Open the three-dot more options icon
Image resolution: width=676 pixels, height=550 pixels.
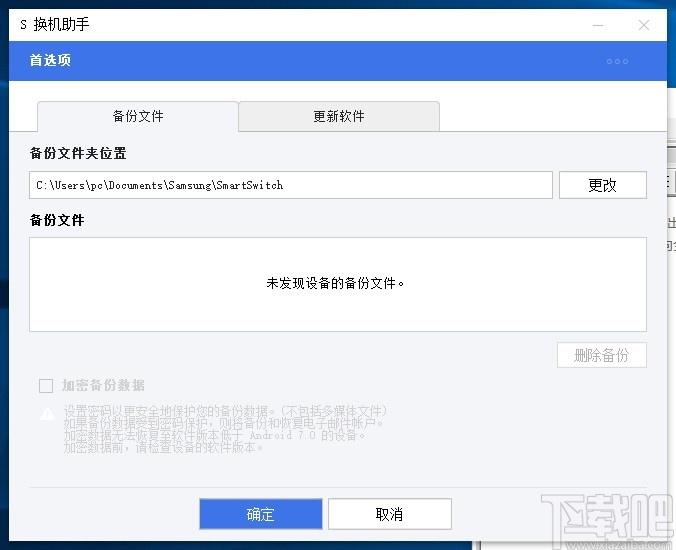pos(617,61)
